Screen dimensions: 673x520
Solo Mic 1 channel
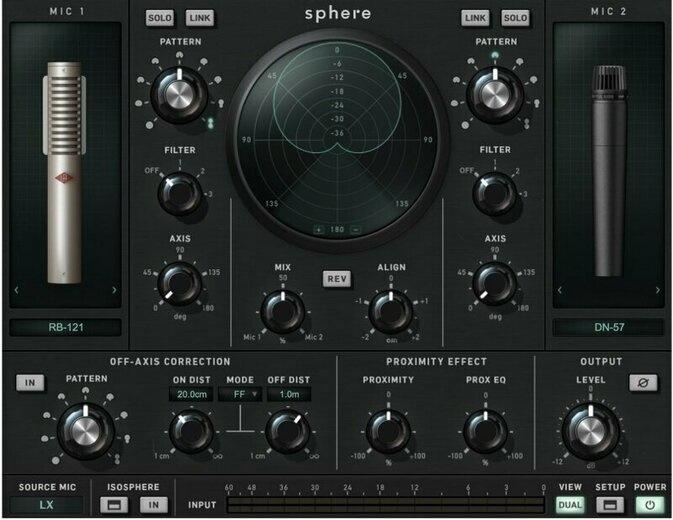159,18
